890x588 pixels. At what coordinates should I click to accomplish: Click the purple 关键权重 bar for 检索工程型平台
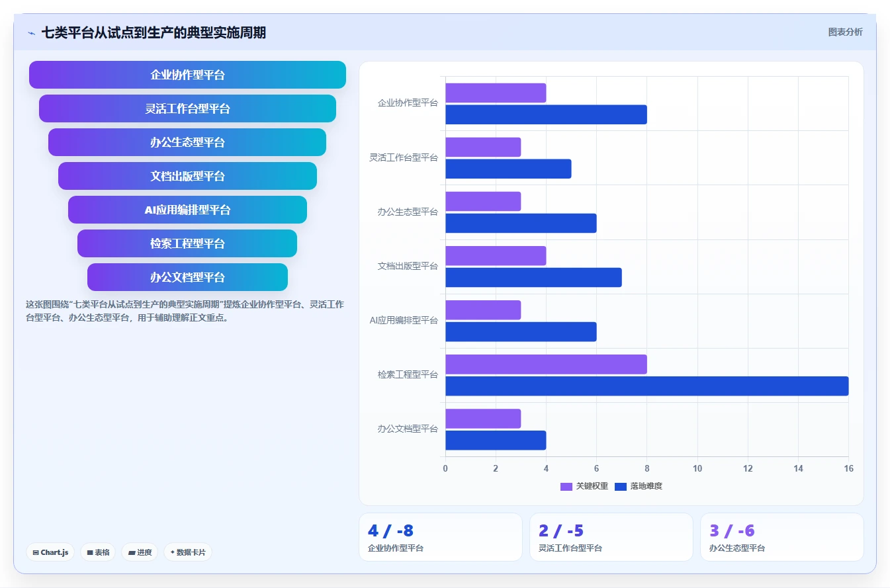click(546, 364)
